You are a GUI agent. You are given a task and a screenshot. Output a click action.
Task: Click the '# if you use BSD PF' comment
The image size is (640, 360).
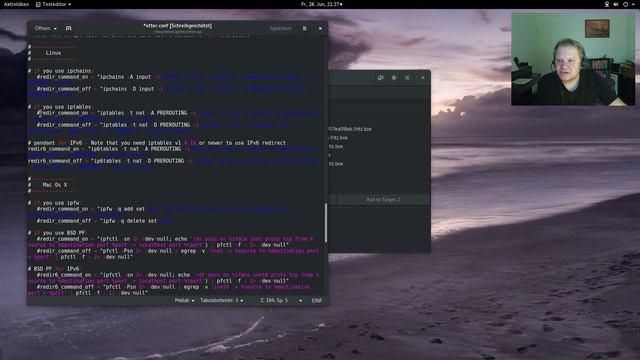click(57, 233)
